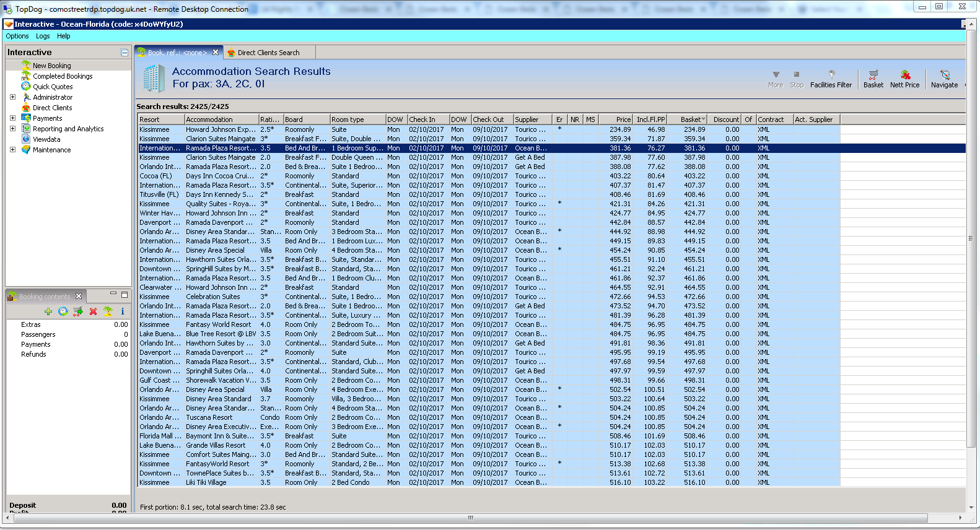Click the Incl.Fl.PP column header
Viewport: 980px width, 530px height.
point(650,119)
